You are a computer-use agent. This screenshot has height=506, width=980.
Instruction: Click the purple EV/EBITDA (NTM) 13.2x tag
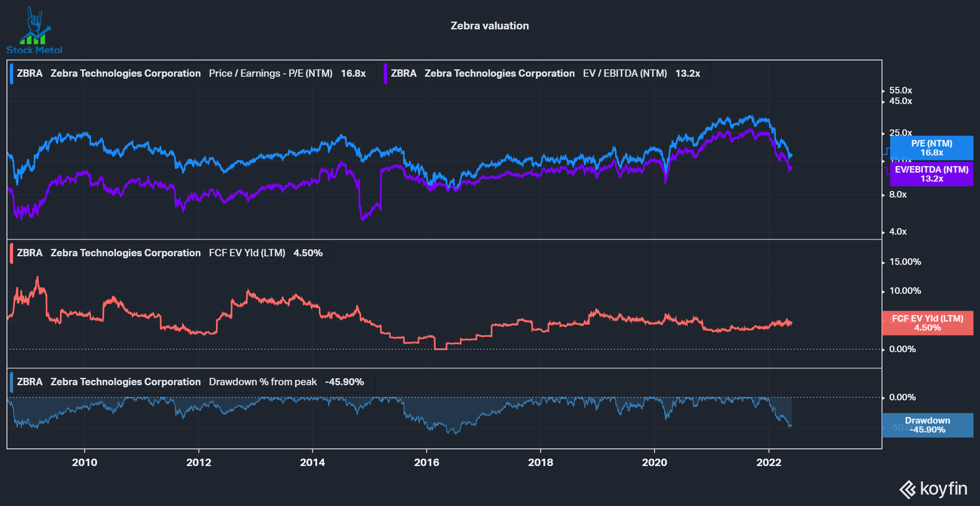[931, 174]
